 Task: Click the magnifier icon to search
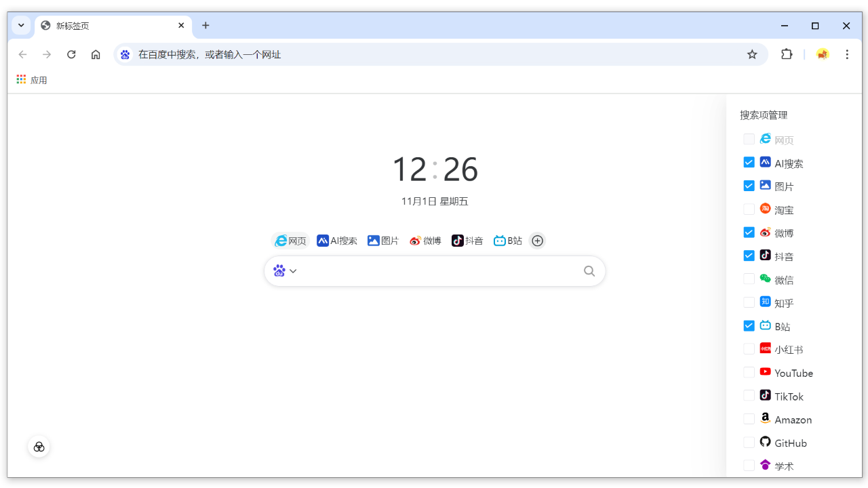[589, 270]
